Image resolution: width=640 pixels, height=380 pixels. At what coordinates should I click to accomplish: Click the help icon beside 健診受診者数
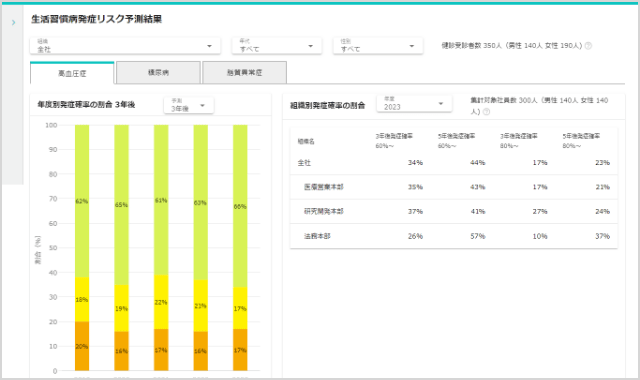click(x=588, y=46)
